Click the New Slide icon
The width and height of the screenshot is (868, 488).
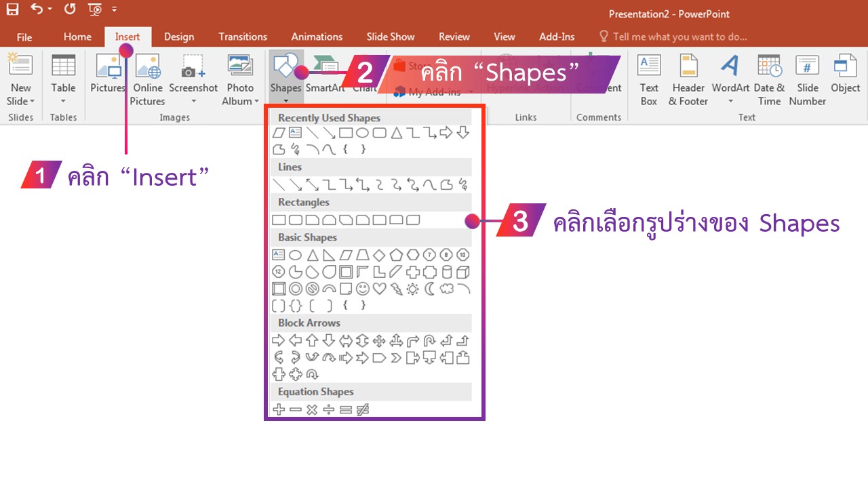coord(20,66)
